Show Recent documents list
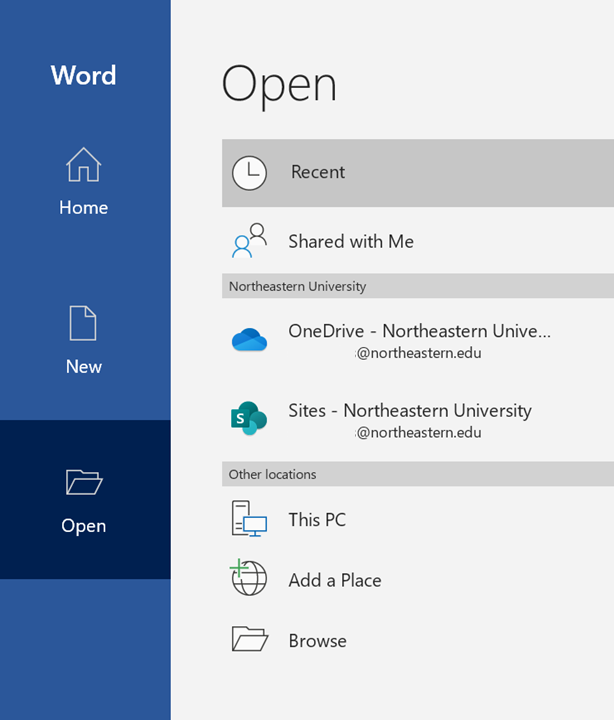 [418, 173]
